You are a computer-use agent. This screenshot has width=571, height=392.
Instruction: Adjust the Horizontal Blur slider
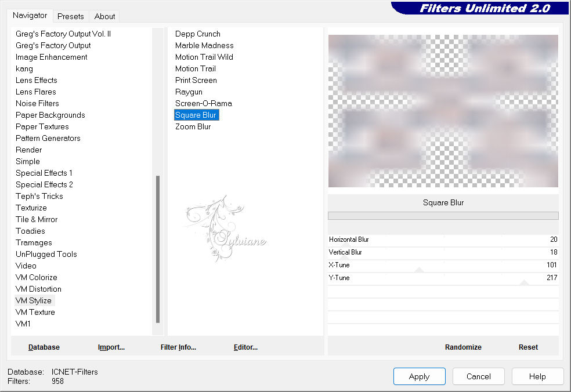(443, 239)
